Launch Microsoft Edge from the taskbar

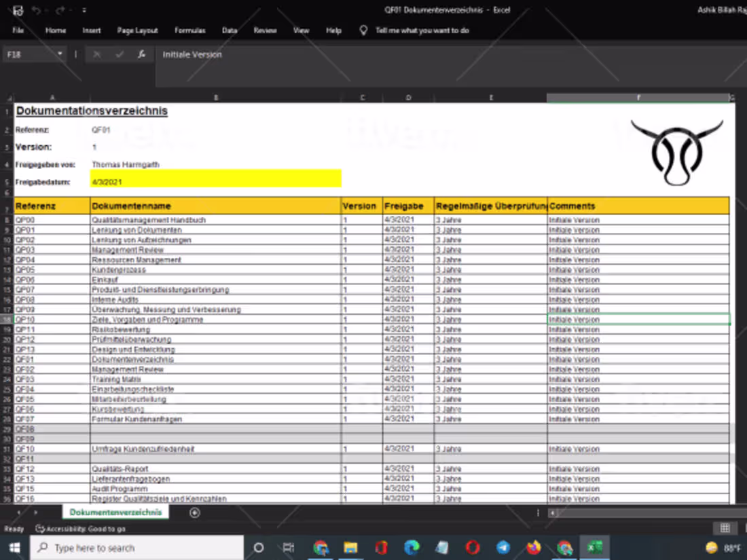[x=411, y=547]
